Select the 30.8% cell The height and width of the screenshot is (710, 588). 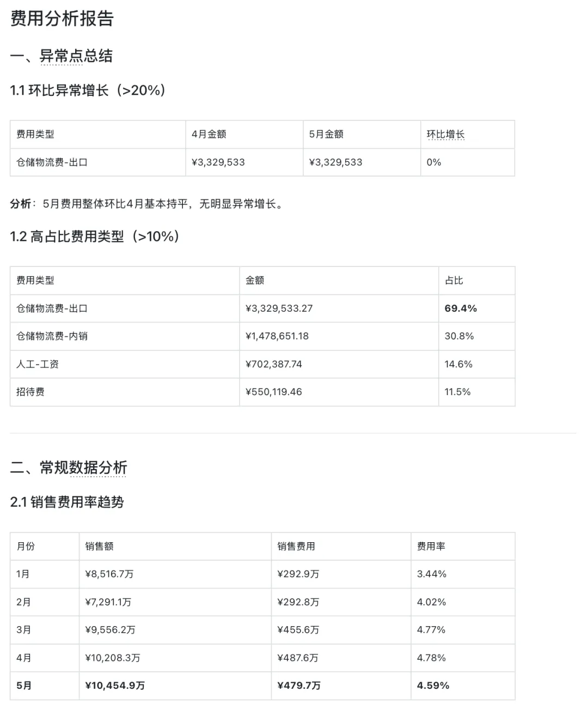pyautogui.click(x=459, y=336)
